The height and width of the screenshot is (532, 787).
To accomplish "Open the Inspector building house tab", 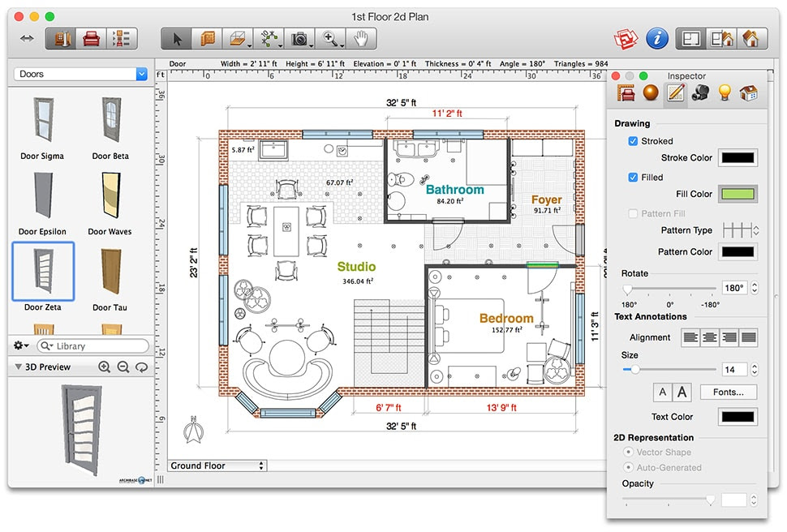I will click(x=748, y=93).
